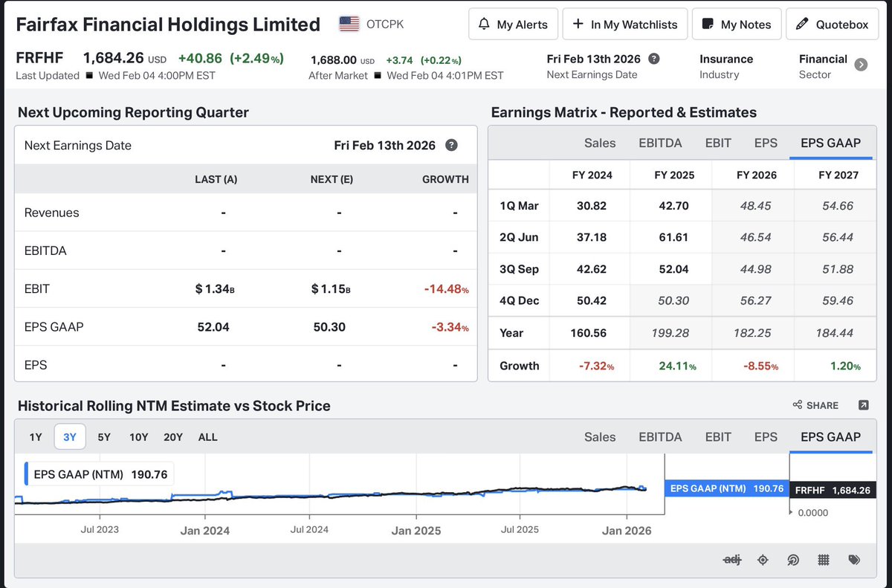Click the FY 2025 column header
Screen dimensions: 892x588
tap(674, 175)
